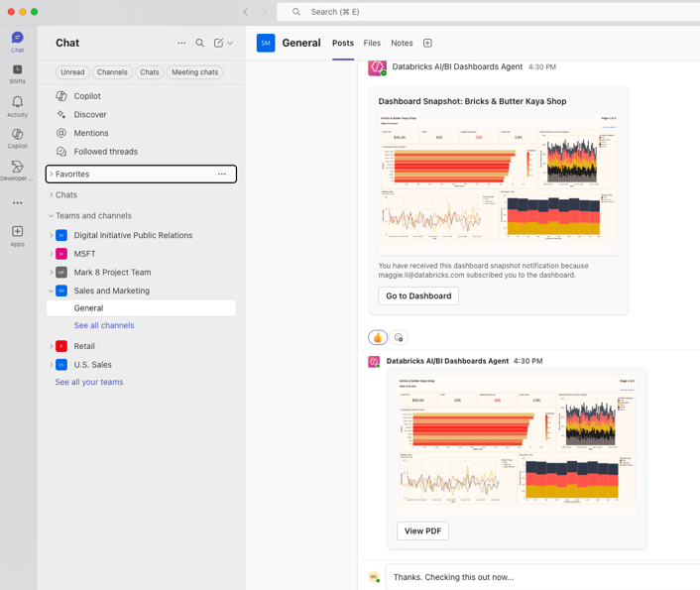Click the reply box with Thanks text
This screenshot has height=590, width=700.
[x=542, y=577]
